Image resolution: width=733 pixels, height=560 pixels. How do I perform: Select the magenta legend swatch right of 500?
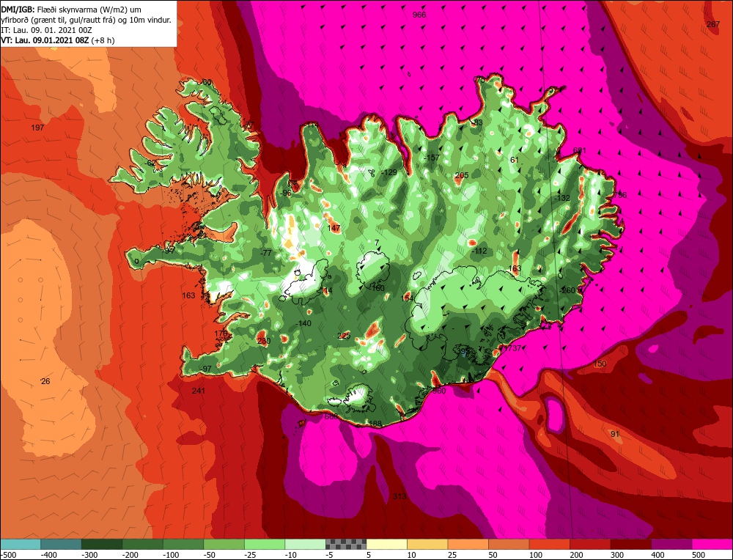(x=712, y=544)
